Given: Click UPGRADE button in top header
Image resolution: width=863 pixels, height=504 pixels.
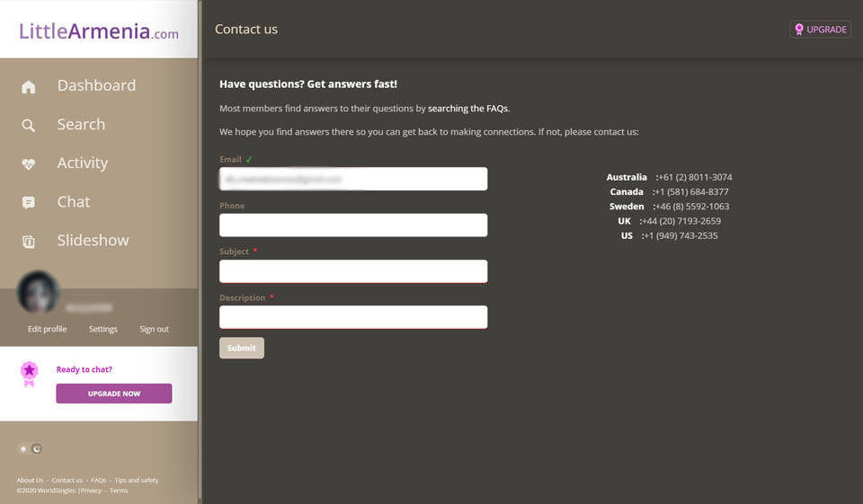Looking at the screenshot, I should click(x=820, y=30).
